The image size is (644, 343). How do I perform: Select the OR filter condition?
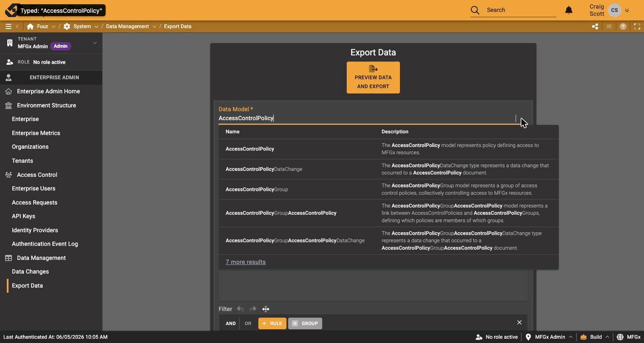click(x=248, y=323)
